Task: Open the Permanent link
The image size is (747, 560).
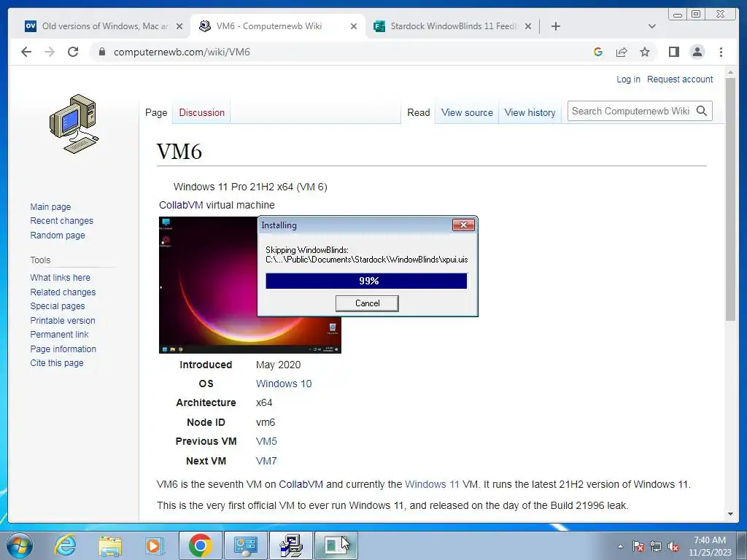Action: tap(59, 335)
